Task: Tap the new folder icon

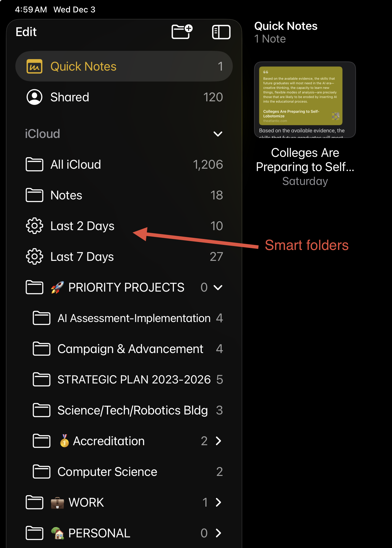Action: click(x=182, y=32)
